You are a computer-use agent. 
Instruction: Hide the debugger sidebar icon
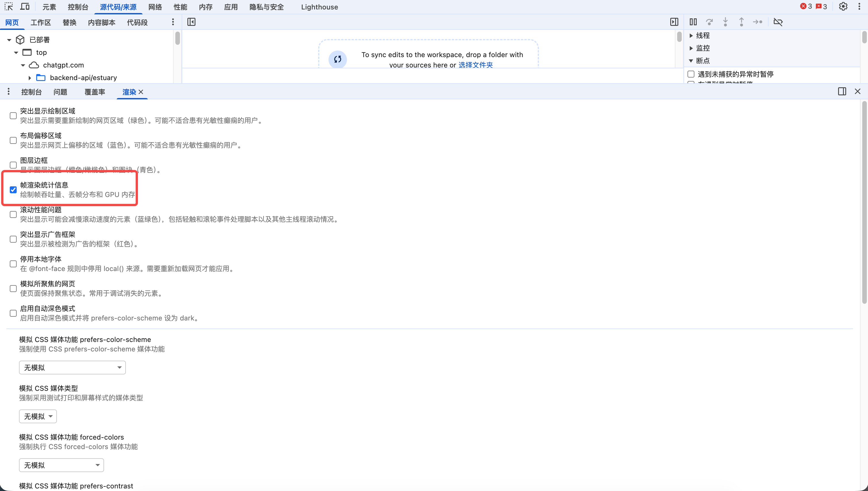pos(674,22)
